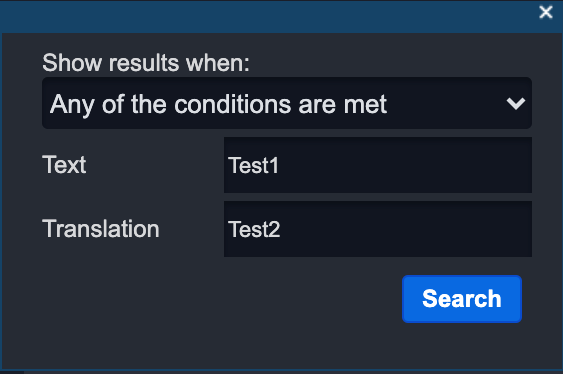The width and height of the screenshot is (563, 374).
Task: Open the 'Any of the conditions are met' dropdown
Action: [x=287, y=103]
